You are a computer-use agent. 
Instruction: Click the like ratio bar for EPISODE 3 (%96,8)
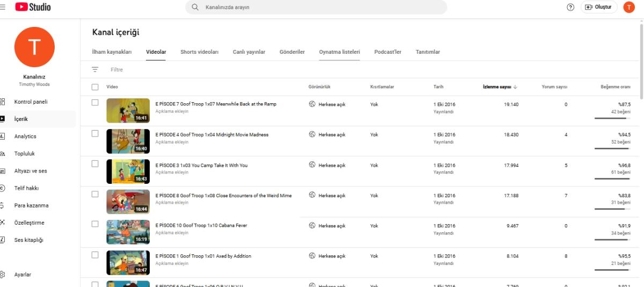[x=612, y=179]
